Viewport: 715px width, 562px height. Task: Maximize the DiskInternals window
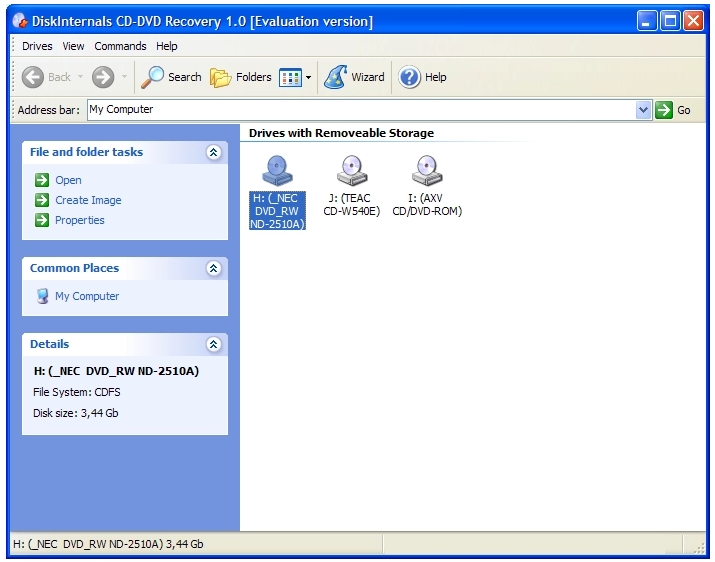(670, 21)
